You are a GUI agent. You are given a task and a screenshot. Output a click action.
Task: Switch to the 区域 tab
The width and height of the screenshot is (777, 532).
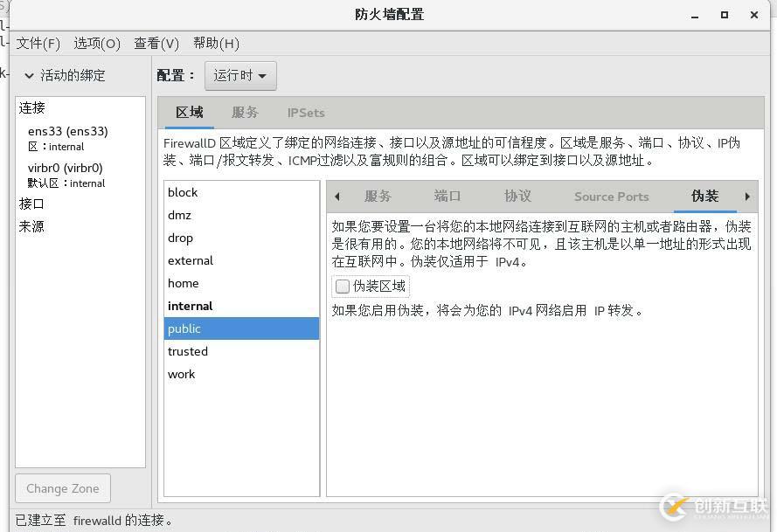coord(190,113)
